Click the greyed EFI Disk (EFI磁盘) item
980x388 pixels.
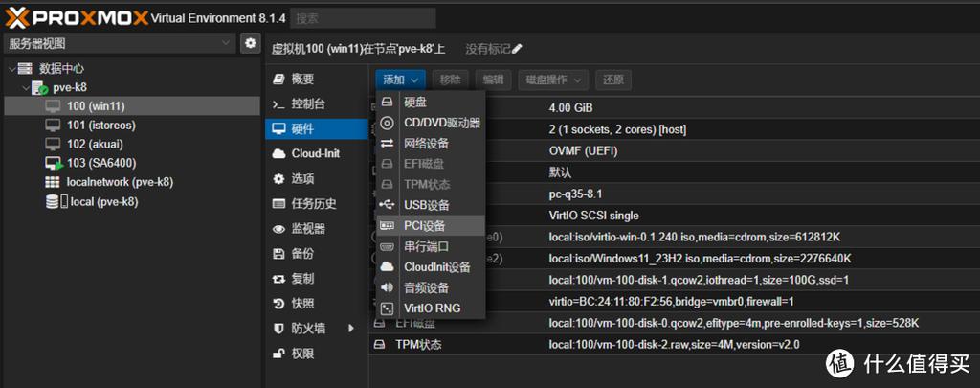click(x=431, y=164)
